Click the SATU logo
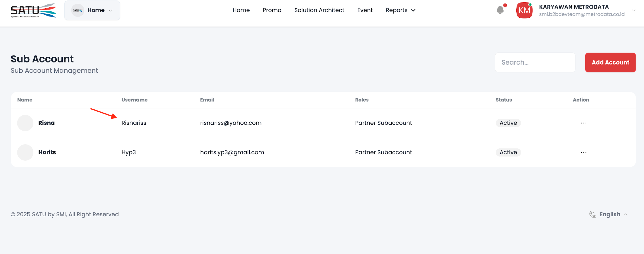The width and height of the screenshot is (644, 254). point(33,10)
